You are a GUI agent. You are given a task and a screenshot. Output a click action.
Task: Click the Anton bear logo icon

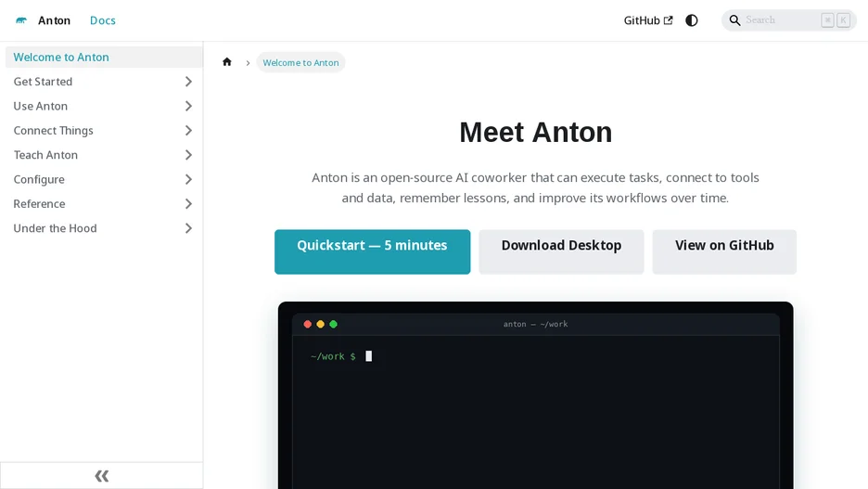[21, 20]
